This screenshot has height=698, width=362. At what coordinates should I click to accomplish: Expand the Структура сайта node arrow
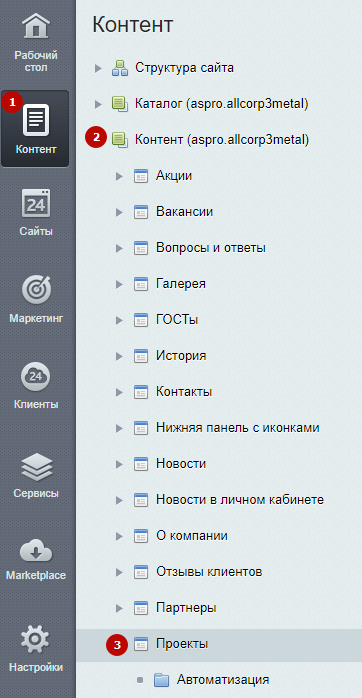(98, 69)
